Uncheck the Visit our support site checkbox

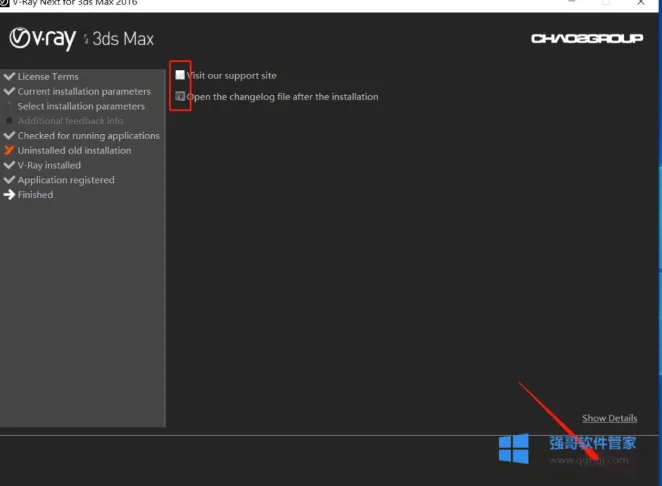[180, 75]
